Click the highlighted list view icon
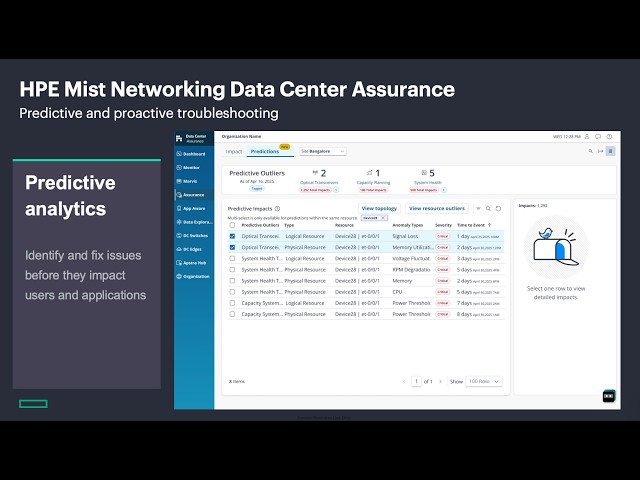Screen dimensions: 640x480 (611, 151)
